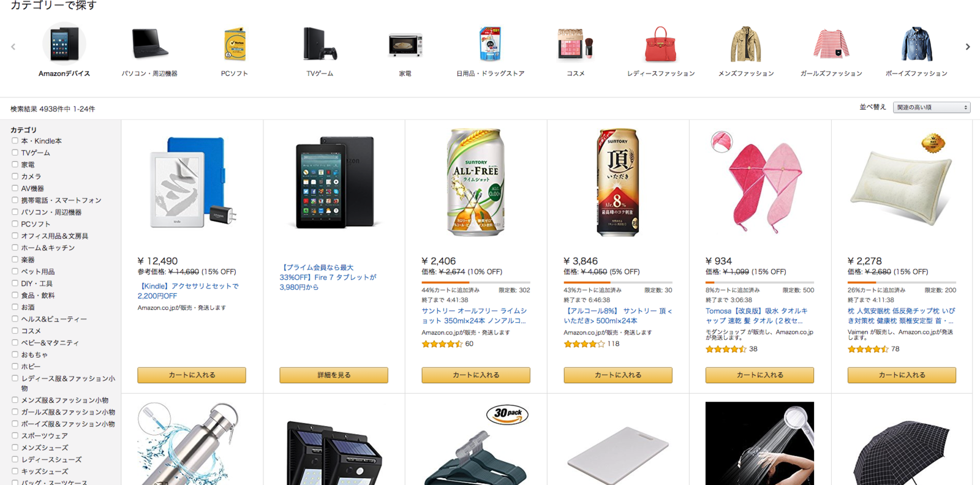Open the Amazonデバイス category icon
Screen dimensions: 980x485
click(64, 44)
